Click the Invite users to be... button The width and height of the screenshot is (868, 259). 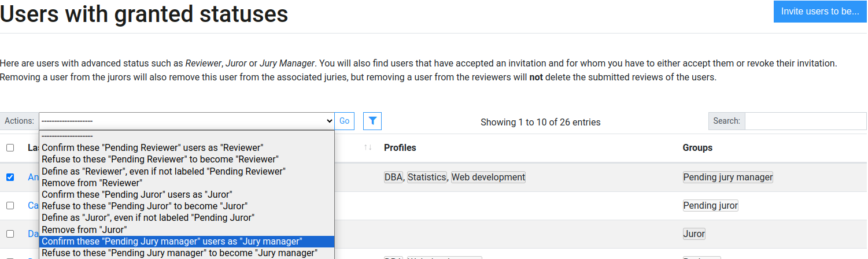pyautogui.click(x=819, y=12)
